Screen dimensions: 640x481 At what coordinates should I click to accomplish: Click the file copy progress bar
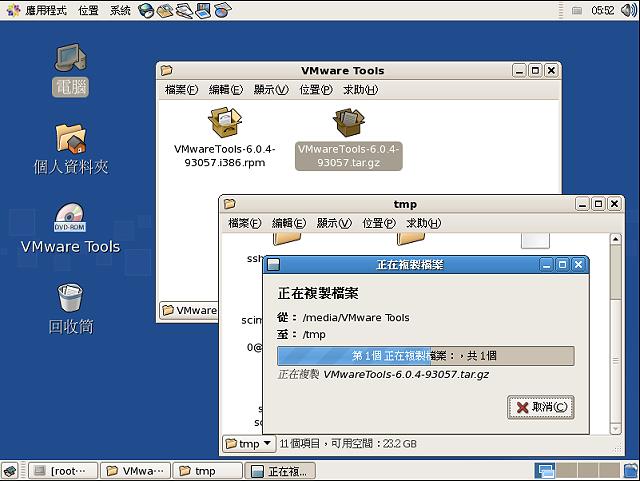coord(426,356)
